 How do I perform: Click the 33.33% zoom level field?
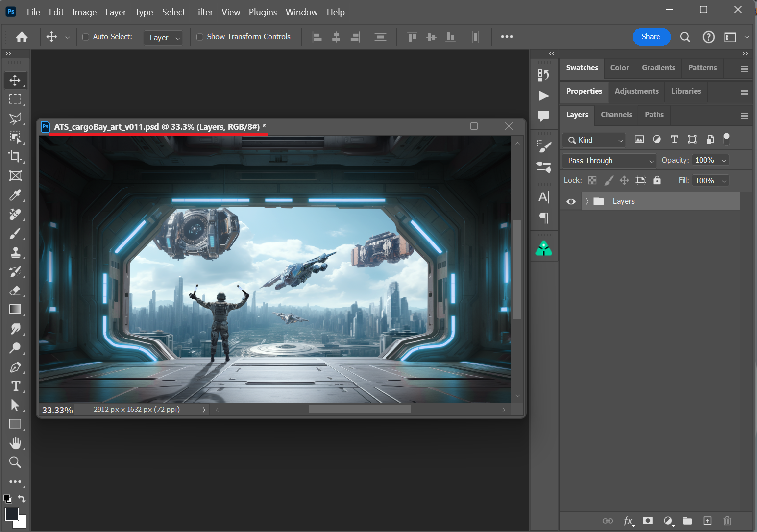pos(57,410)
